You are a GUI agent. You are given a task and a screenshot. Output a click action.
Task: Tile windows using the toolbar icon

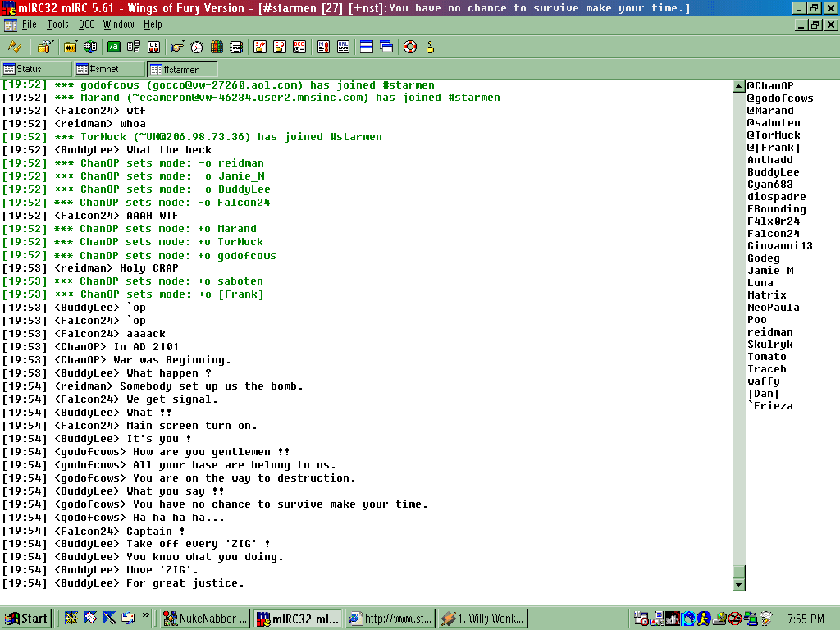pyautogui.click(x=367, y=47)
